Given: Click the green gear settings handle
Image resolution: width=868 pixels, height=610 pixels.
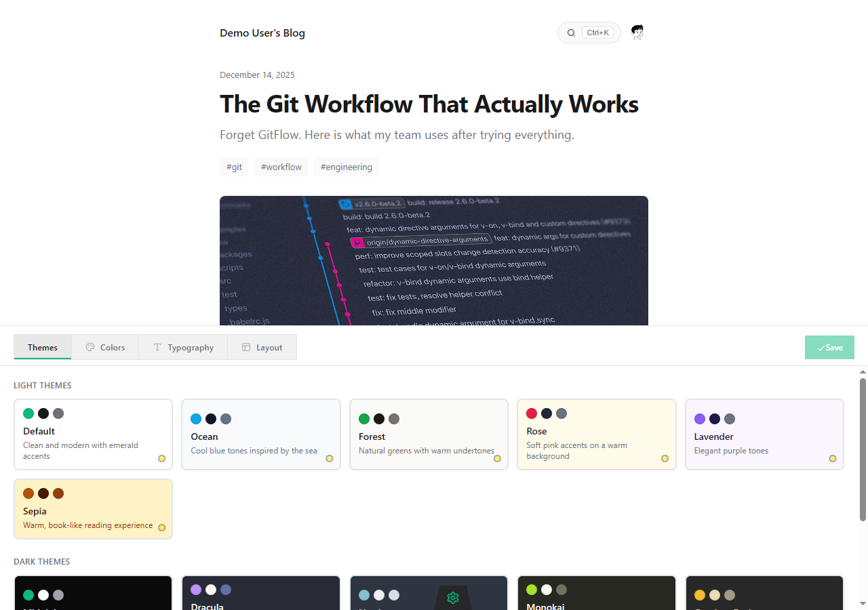Looking at the screenshot, I should tap(453, 598).
